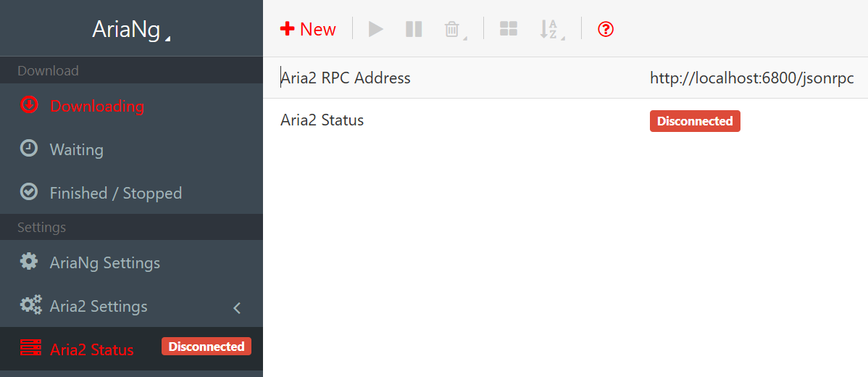The width and height of the screenshot is (868, 377).
Task: Click the red plus New button
Action: (308, 29)
